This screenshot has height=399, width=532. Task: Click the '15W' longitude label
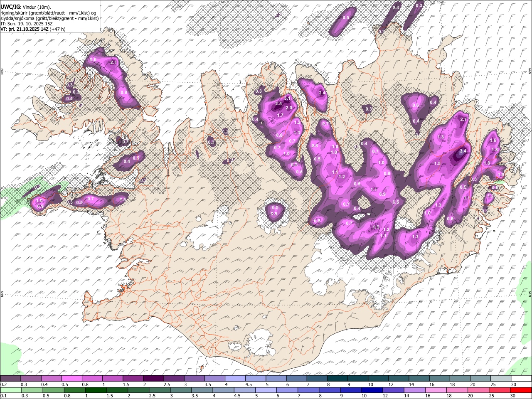(440, 2)
